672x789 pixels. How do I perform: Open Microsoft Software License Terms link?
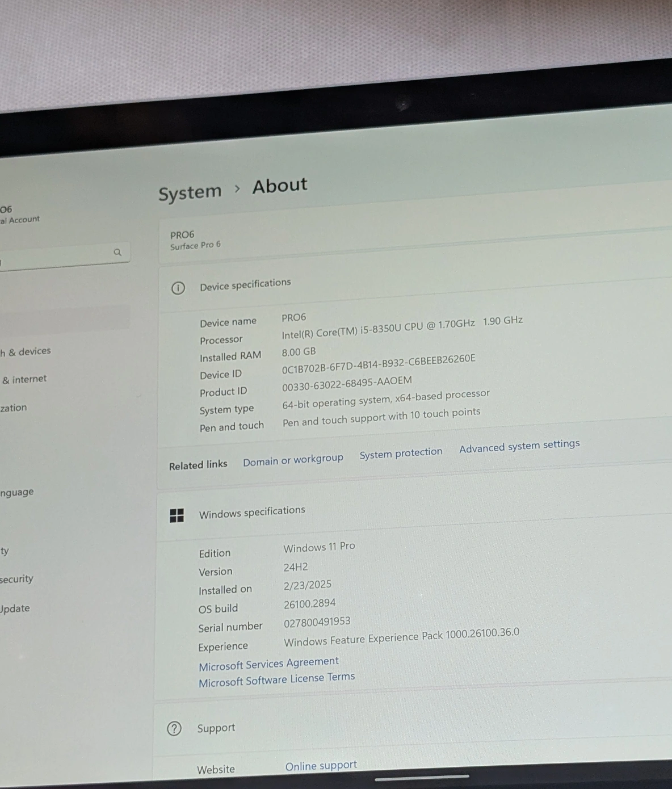276,679
